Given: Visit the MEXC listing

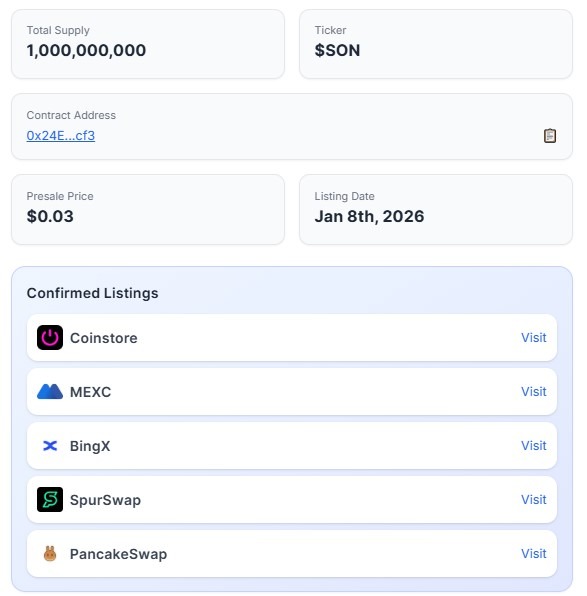Looking at the screenshot, I should [x=533, y=392].
